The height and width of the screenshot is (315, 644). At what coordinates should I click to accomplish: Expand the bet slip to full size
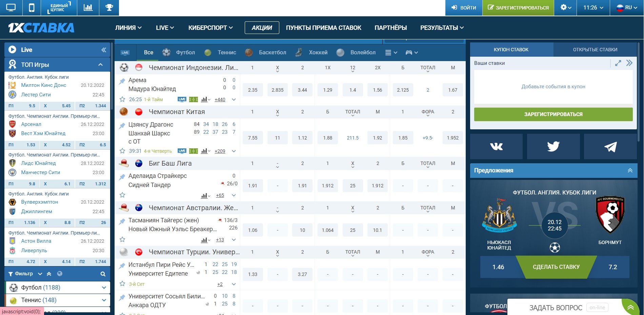(618, 63)
